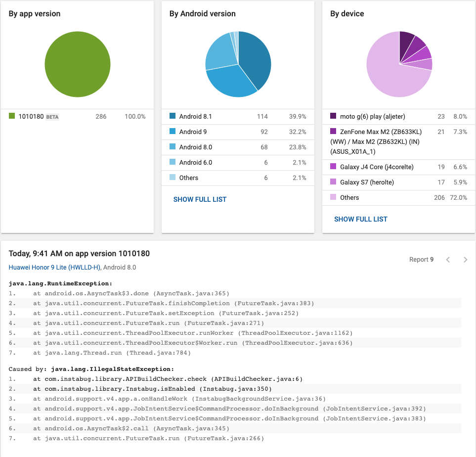The height and width of the screenshot is (457, 476).
Task: Select Galaxy J4 Core (j4corelte) row
Action: click(x=398, y=167)
